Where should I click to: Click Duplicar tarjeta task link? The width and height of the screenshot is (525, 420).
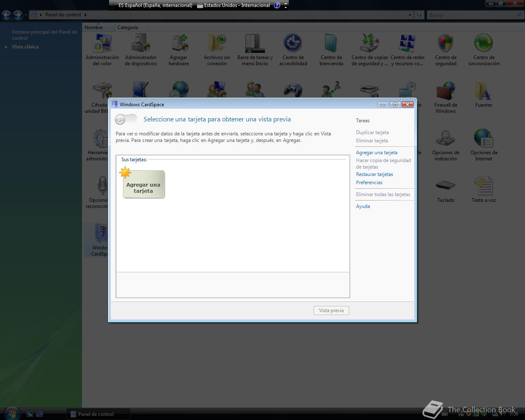coord(372,132)
